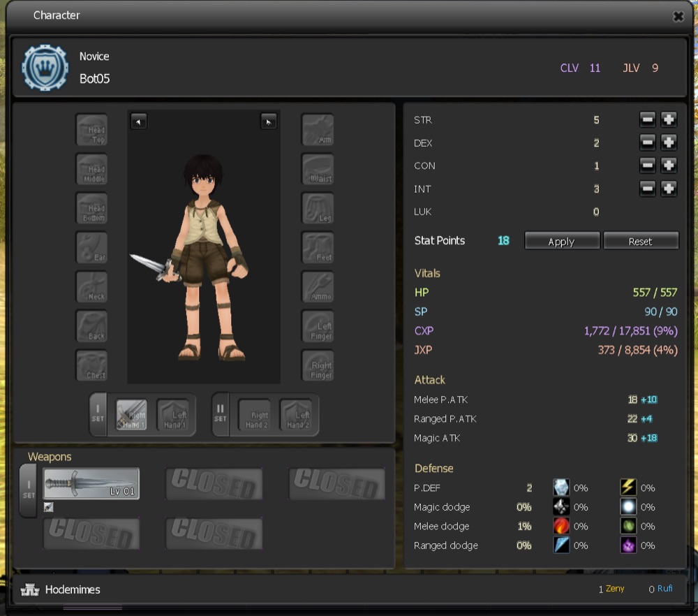Click the Left Finger ring slot
Image resolution: width=698 pixels, height=616 pixels.
[318, 326]
